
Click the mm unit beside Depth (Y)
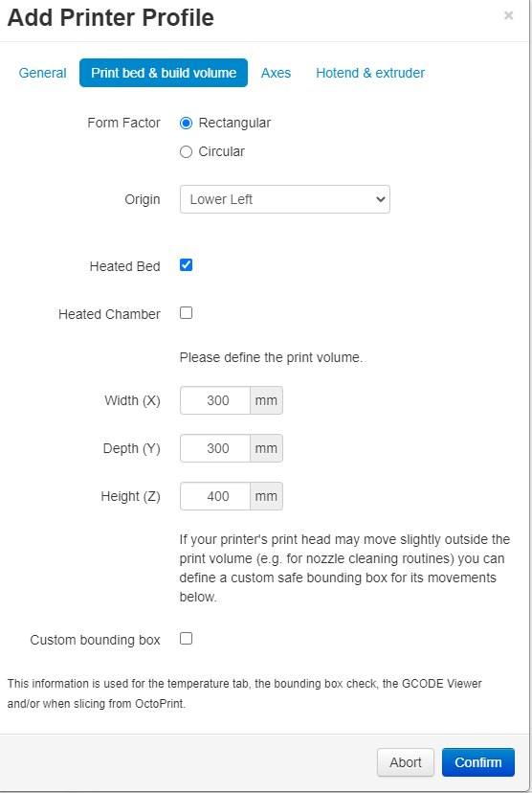[266, 448]
